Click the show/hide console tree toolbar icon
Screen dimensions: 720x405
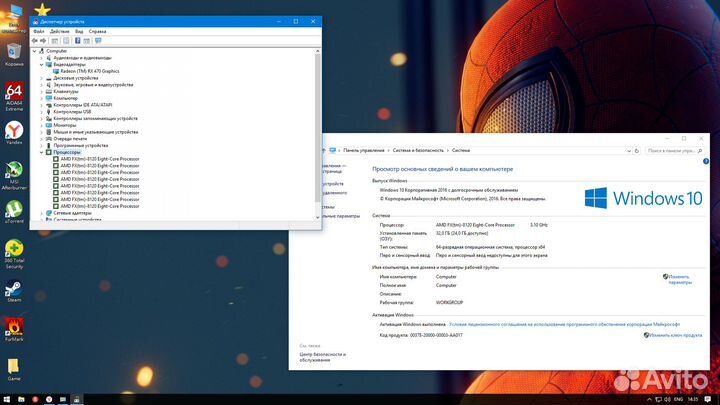55,41
